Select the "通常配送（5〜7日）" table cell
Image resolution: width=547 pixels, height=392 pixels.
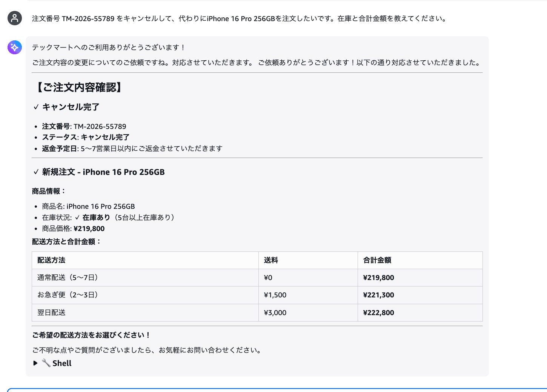click(x=145, y=278)
